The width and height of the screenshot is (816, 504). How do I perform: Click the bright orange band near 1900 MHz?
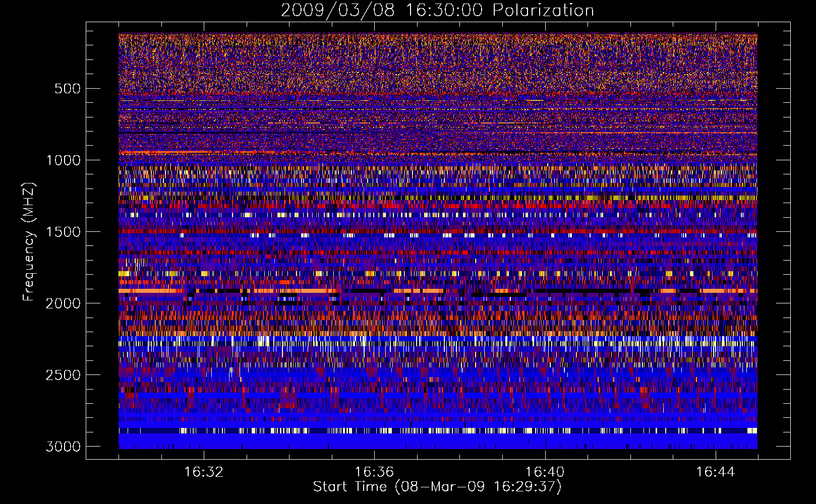438,291
